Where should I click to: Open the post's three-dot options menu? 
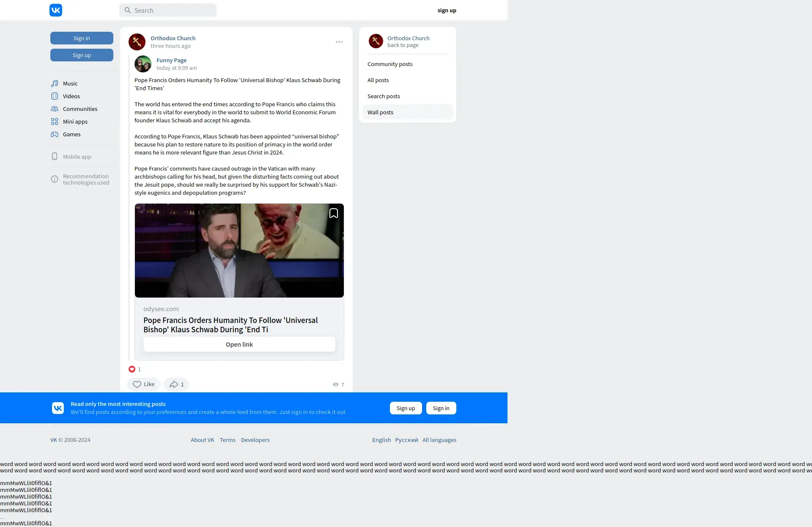(339, 42)
